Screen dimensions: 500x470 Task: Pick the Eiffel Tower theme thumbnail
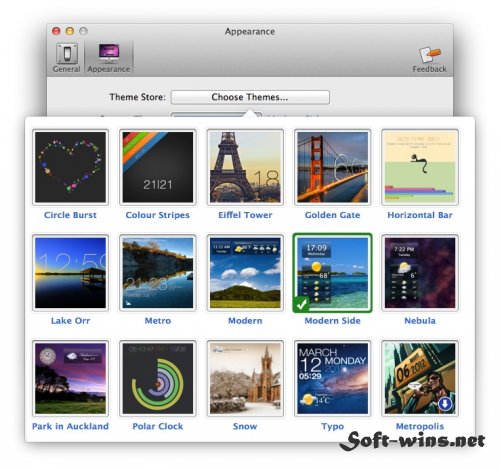click(245, 167)
